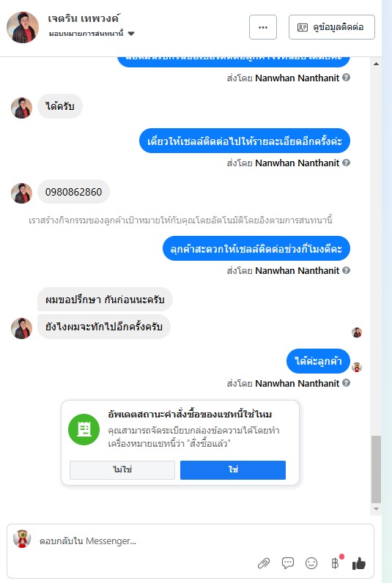Viewport: 392px width, 583px height.
Task: Click the ไม่ใช่ decline button
Action: coord(122,470)
